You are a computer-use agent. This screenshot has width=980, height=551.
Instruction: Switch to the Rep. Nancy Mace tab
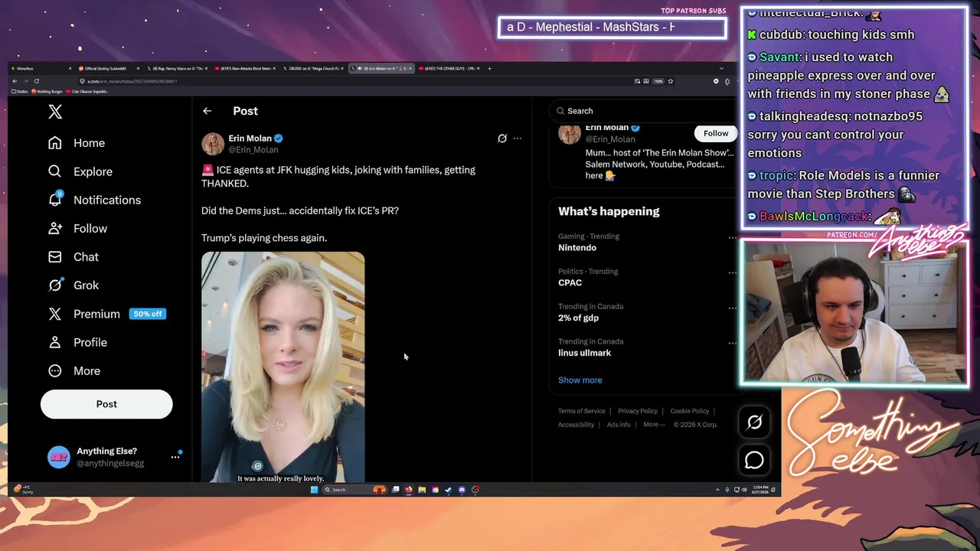pyautogui.click(x=176, y=68)
